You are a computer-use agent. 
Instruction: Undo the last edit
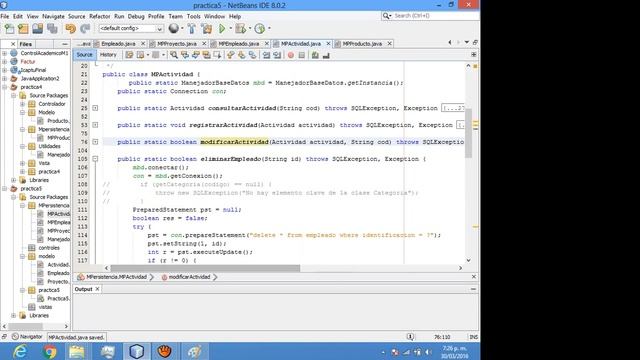tap(71, 29)
